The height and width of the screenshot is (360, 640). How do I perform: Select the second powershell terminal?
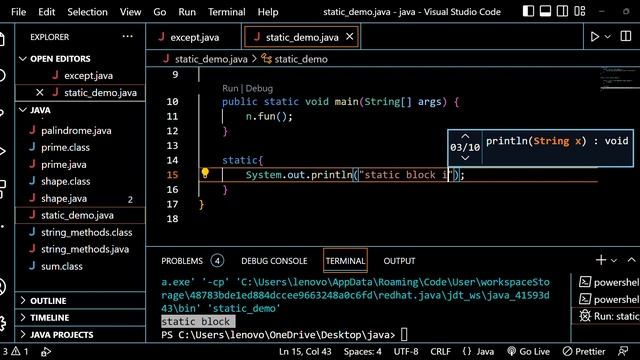[x=609, y=299]
